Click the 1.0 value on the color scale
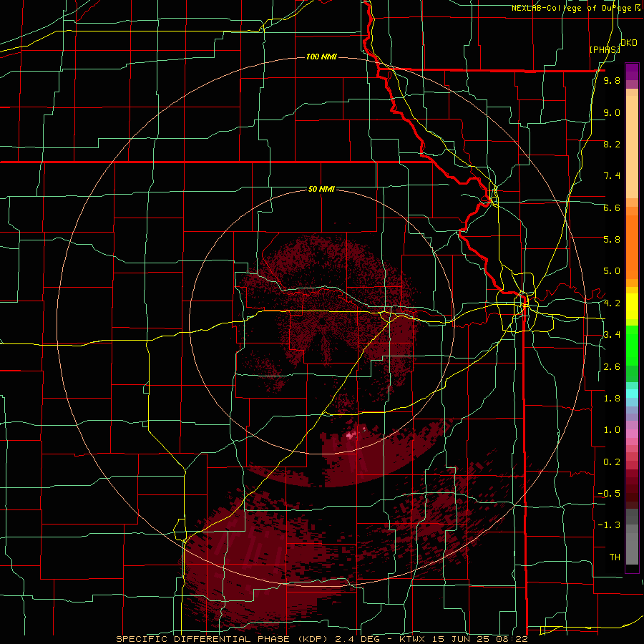Image resolution: width=644 pixels, height=644 pixels. pos(612,430)
